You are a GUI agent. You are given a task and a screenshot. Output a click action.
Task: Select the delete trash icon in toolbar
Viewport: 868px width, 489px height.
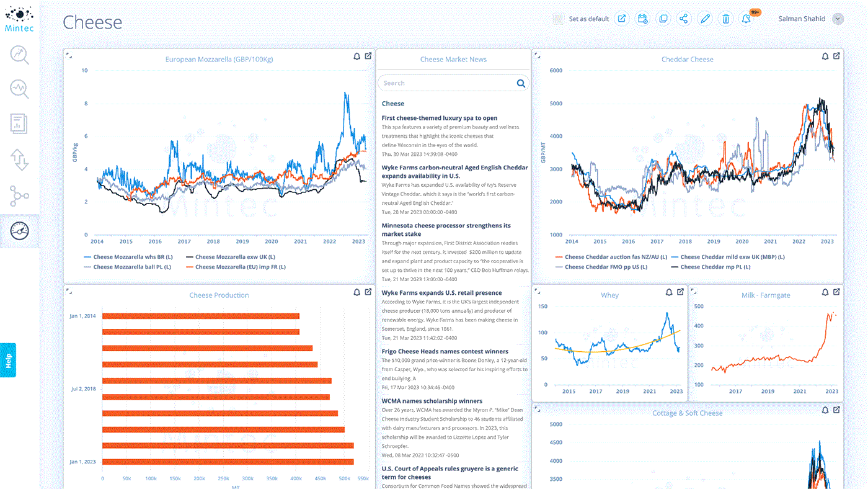tap(725, 18)
